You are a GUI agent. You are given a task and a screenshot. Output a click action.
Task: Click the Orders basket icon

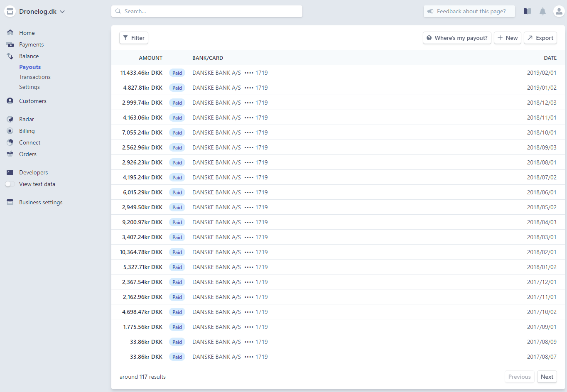(10, 154)
